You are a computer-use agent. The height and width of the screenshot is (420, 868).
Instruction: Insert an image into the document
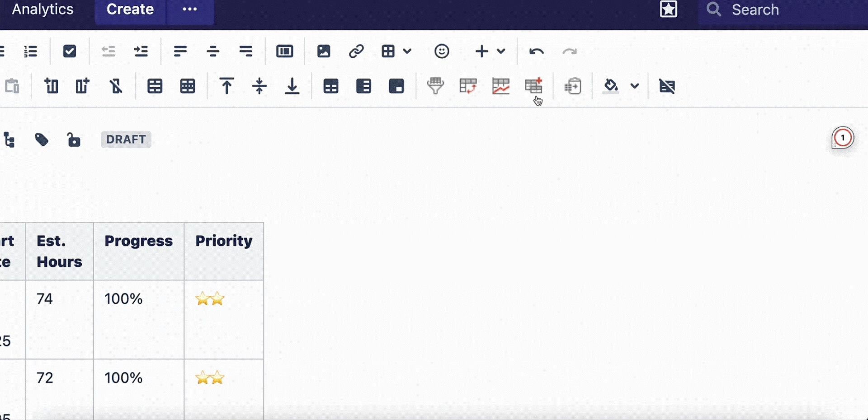[324, 51]
